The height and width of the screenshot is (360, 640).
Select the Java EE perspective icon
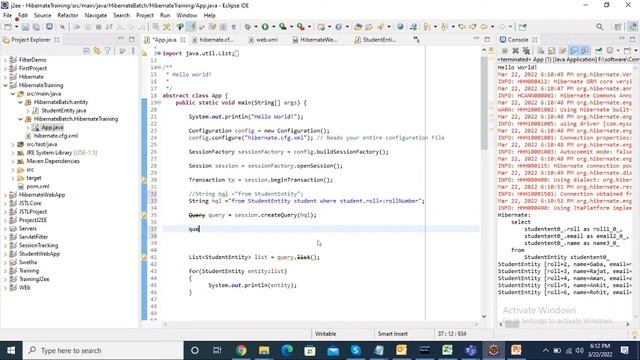tap(632, 27)
